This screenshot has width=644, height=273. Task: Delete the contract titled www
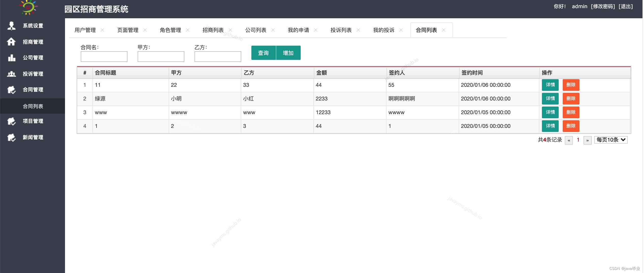(x=571, y=112)
